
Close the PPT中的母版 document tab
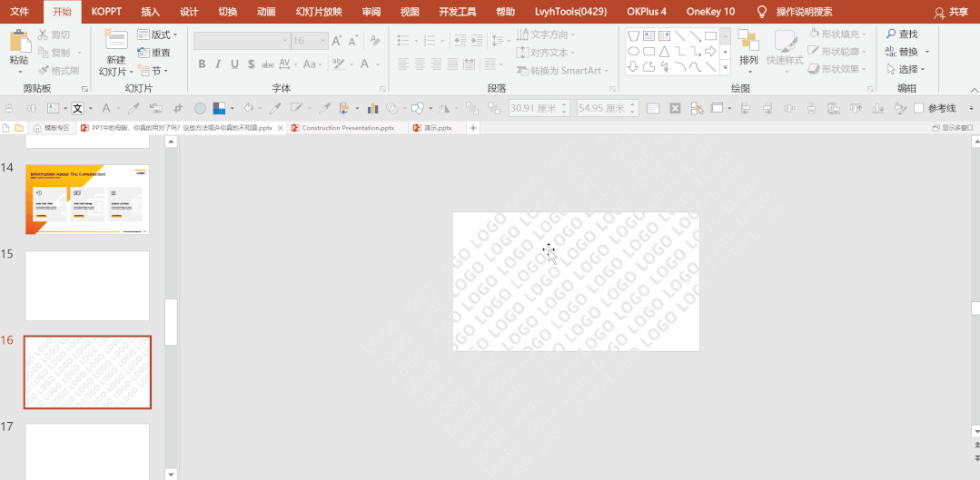pyautogui.click(x=281, y=128)
